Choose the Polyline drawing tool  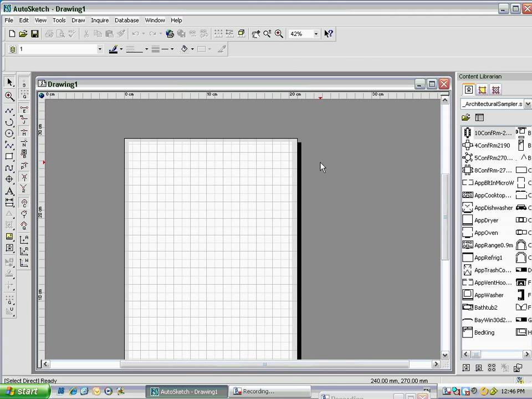pyautogui.click(x=9, y=111)
